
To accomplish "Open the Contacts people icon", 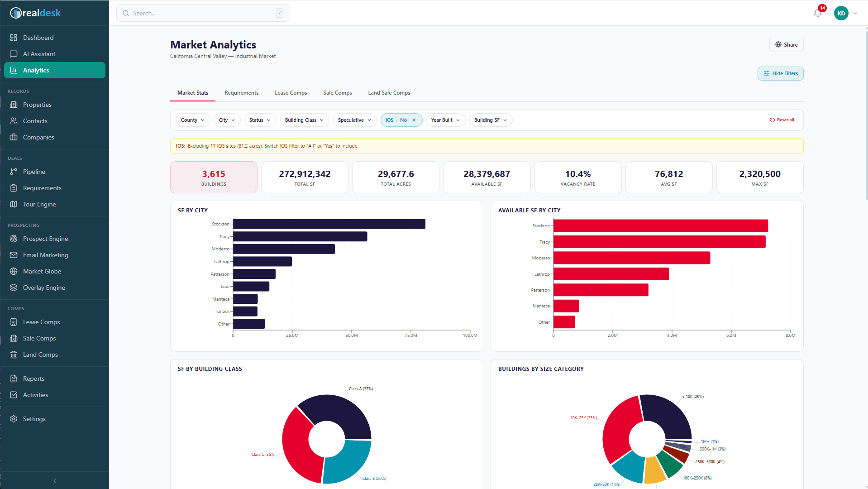I will point(14,121).
